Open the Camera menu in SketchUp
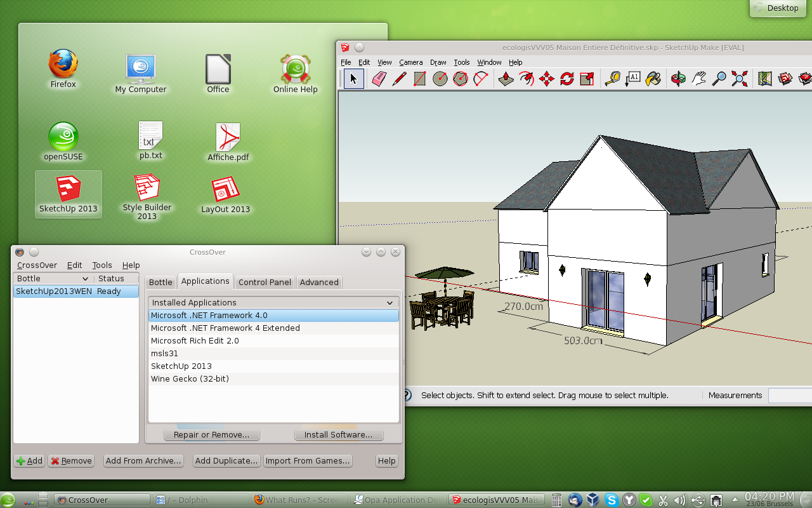 pos(410,62)
